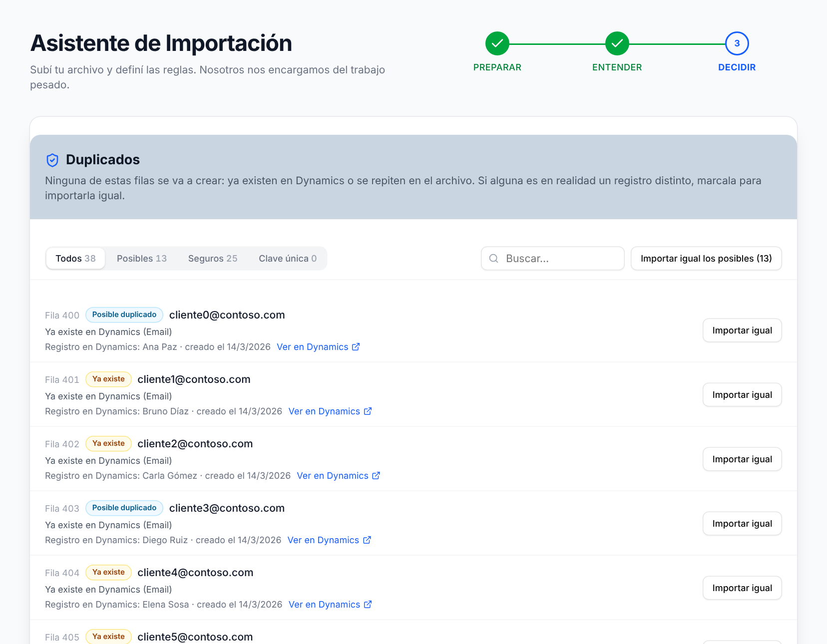Image resolution: width=827 pixels, height=644 pixels.
Task: Switch to the Seguros 25 tab
Action: 213,259
